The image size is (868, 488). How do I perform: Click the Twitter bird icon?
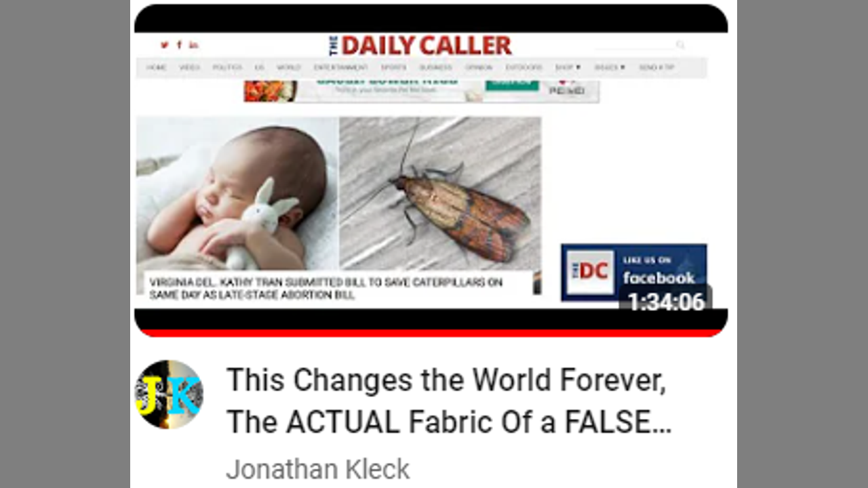click(x=164, y=45)
